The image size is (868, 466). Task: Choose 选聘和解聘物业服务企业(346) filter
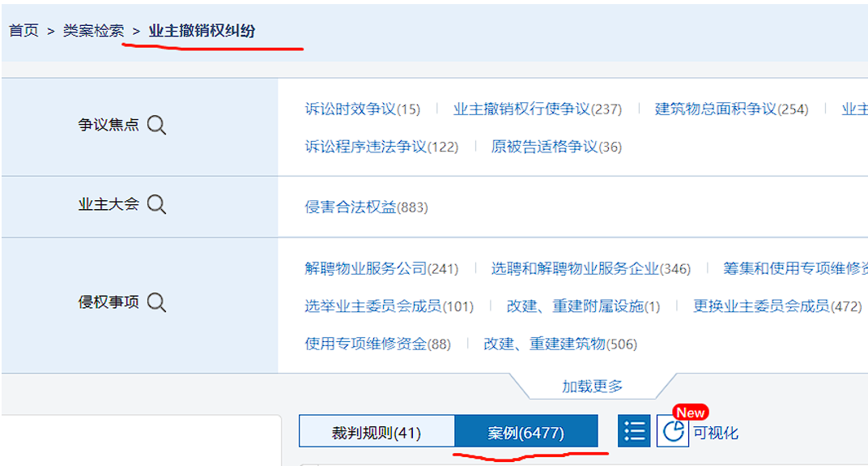590,268
